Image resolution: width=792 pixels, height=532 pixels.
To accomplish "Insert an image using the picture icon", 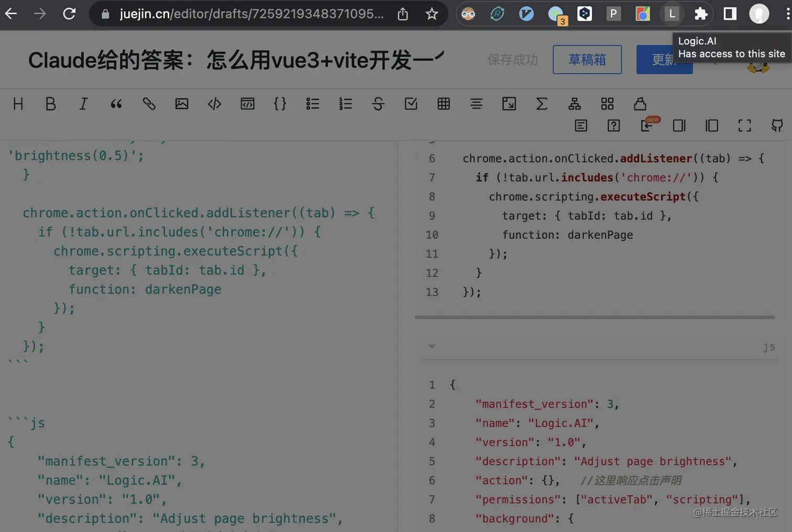I will pos(182,104).
